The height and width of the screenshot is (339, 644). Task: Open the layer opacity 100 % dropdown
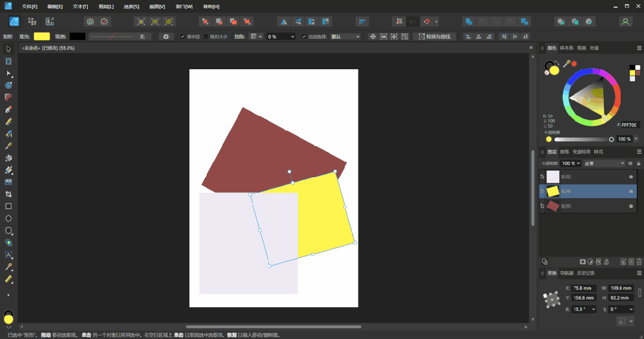tap(571, 164)
